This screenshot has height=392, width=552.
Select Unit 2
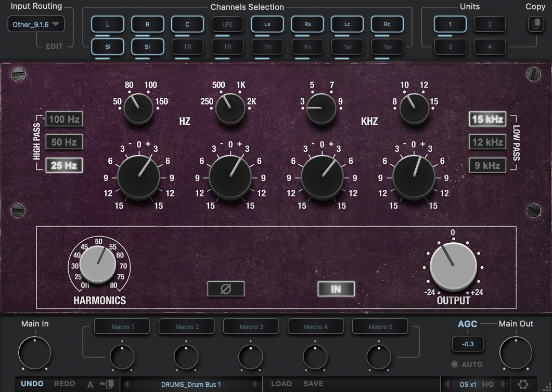coord(490,24)
